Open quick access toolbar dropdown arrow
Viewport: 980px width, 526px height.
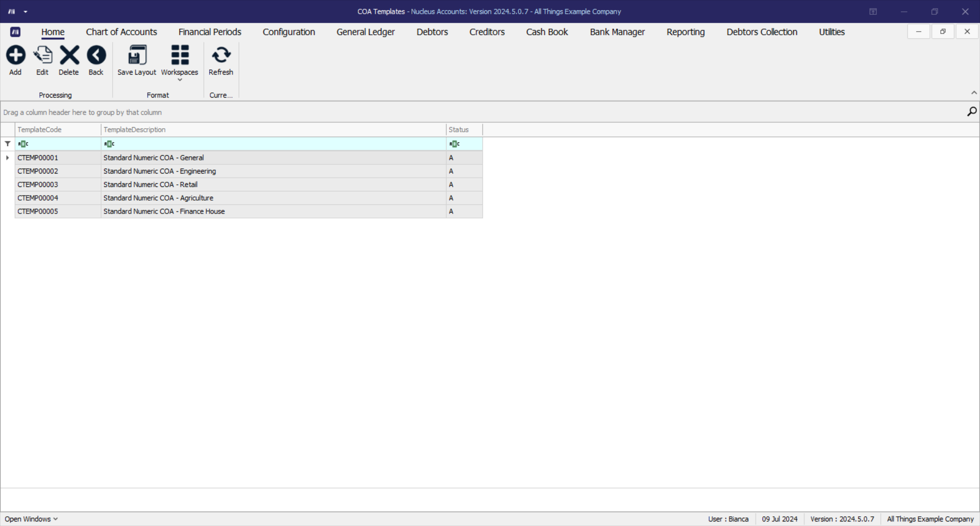[x=26, y=12]
